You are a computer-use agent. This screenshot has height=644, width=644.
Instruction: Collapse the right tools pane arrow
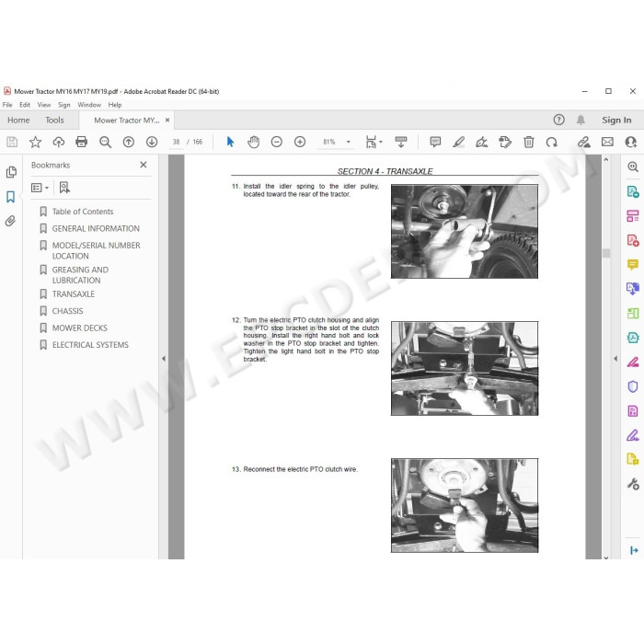[615, 359]
